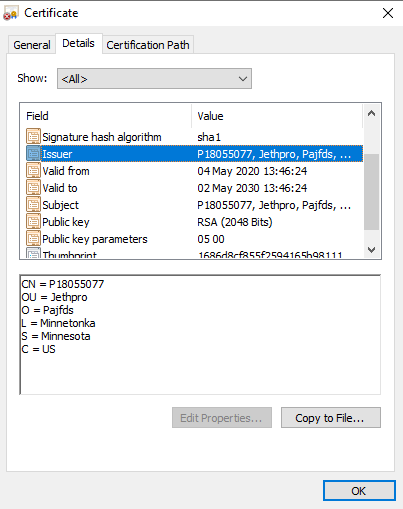
Task: Click the Signature hash algorithm field icon
Action: pos(33,137)
